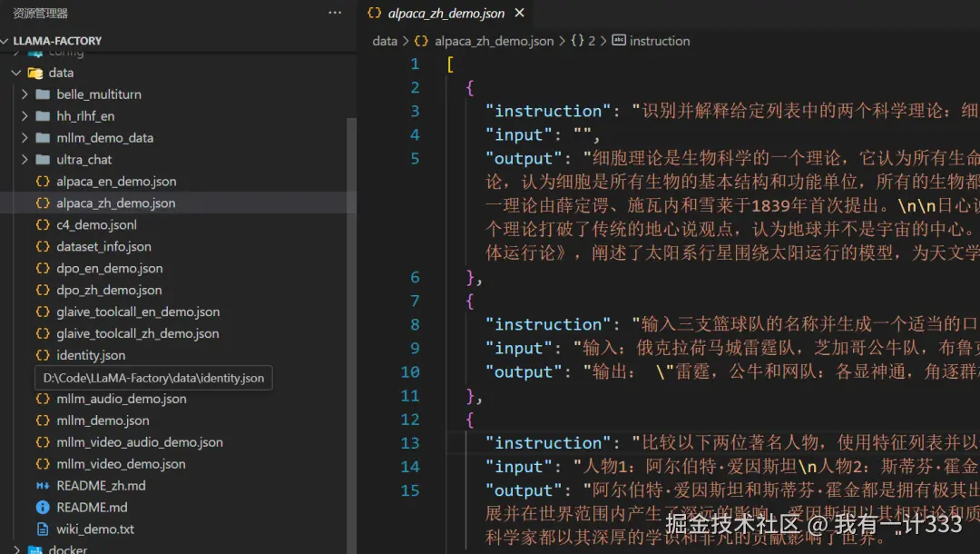Click JSON icon of mllm_audio_demo.json
This screenshot has height=554, width=980.
[43, 399]
